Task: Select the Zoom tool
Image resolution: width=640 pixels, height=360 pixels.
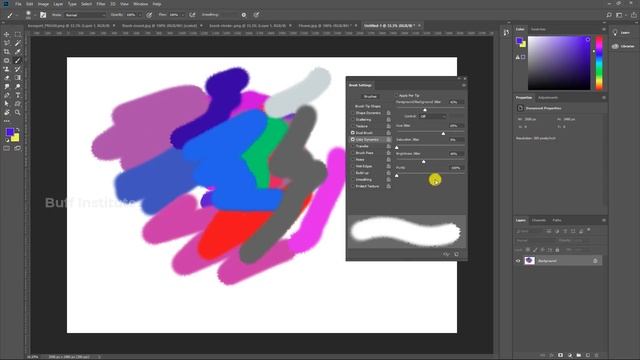Action: (18, 112)
